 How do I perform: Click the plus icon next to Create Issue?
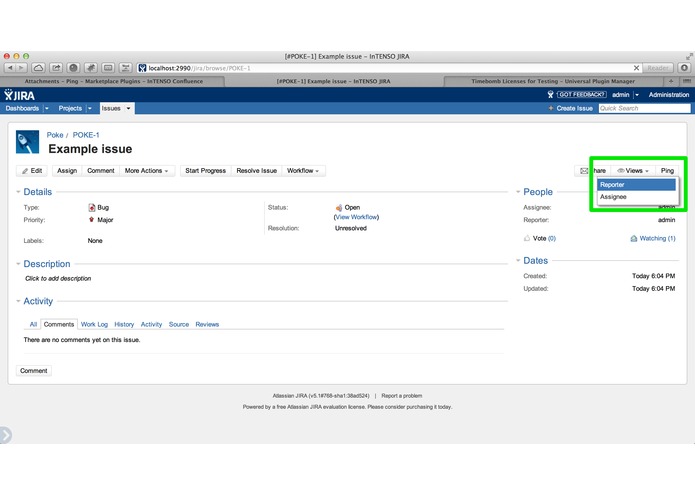pos(551,108)
